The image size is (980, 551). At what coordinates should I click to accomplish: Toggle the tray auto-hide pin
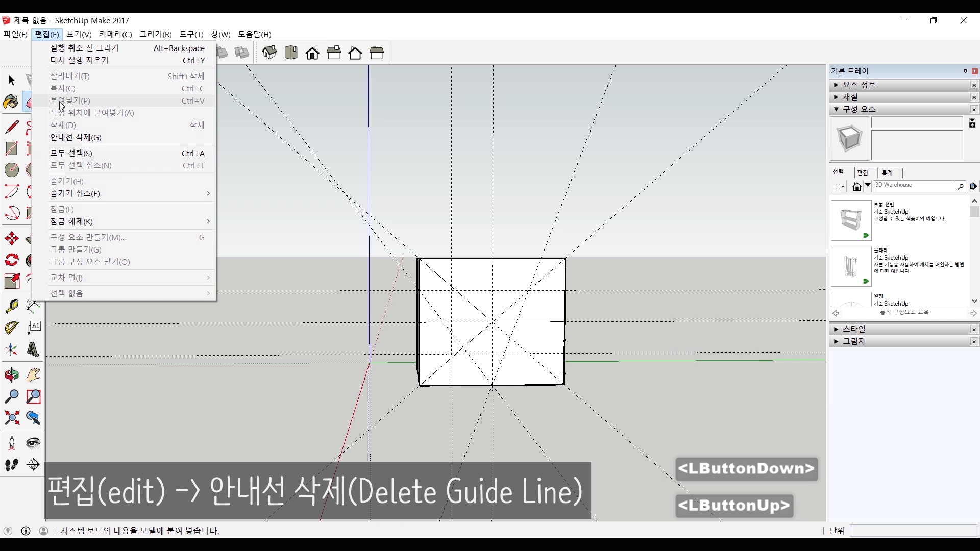pyautogui.click(x=965, y=71)
